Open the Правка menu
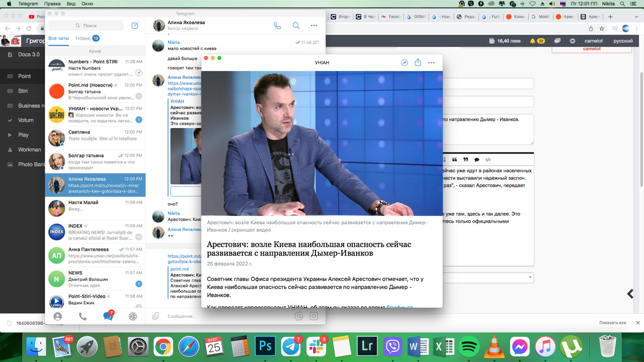Screen dimensions: 644x362 point(52,4)
